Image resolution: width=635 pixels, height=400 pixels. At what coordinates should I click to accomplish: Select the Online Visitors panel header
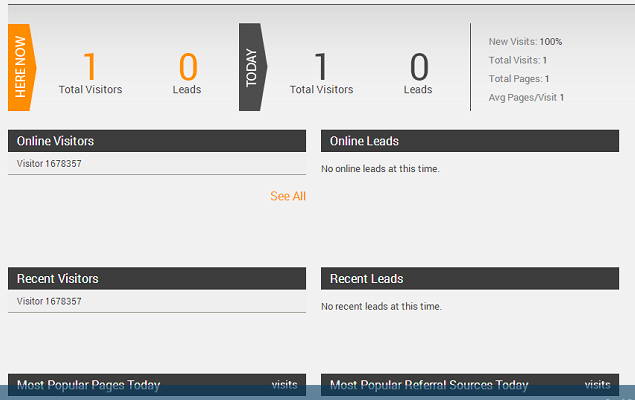point(157,141)
